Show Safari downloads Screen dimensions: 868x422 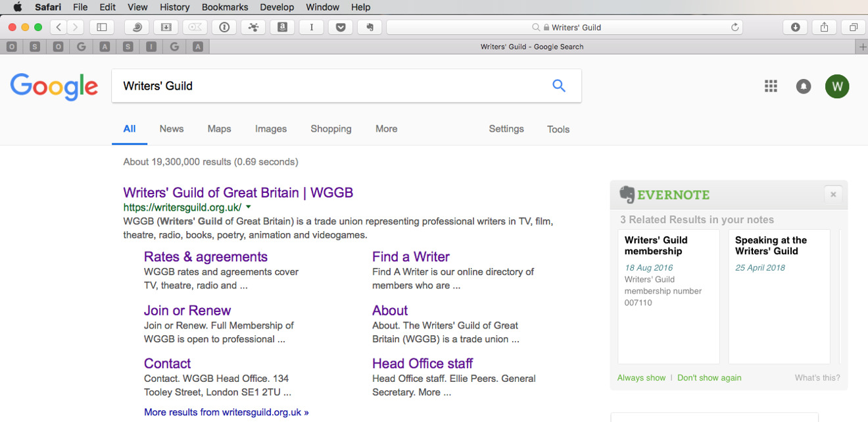(795, 27)
